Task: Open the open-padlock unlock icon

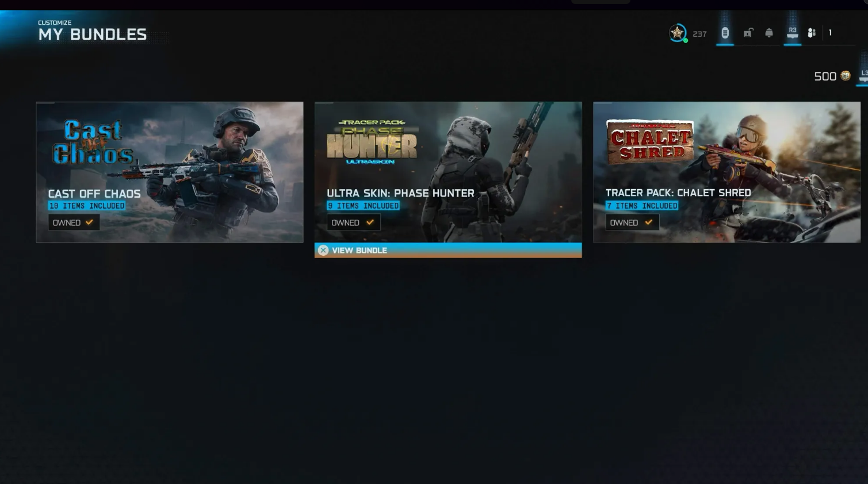Action: pyautogui.click(x=748, y=33)
